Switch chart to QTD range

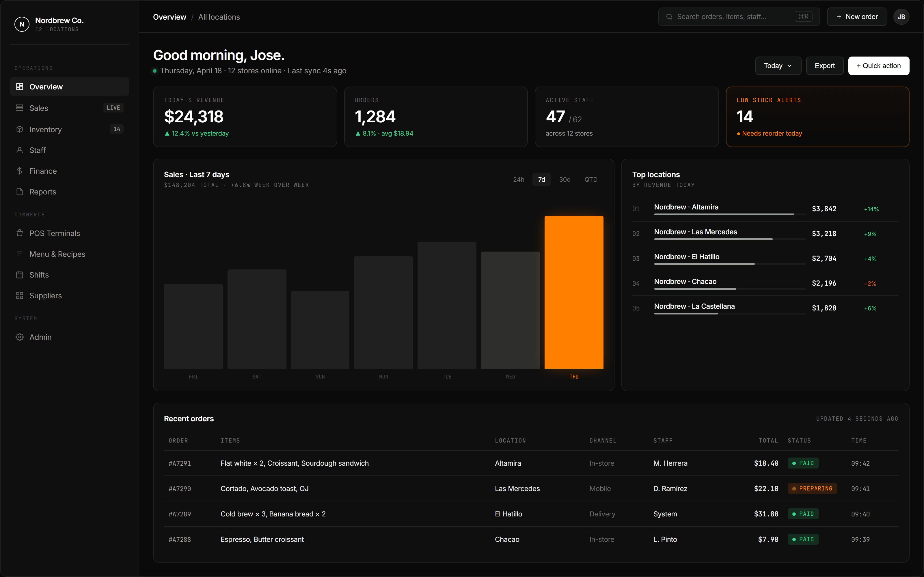tap(591, 180)
